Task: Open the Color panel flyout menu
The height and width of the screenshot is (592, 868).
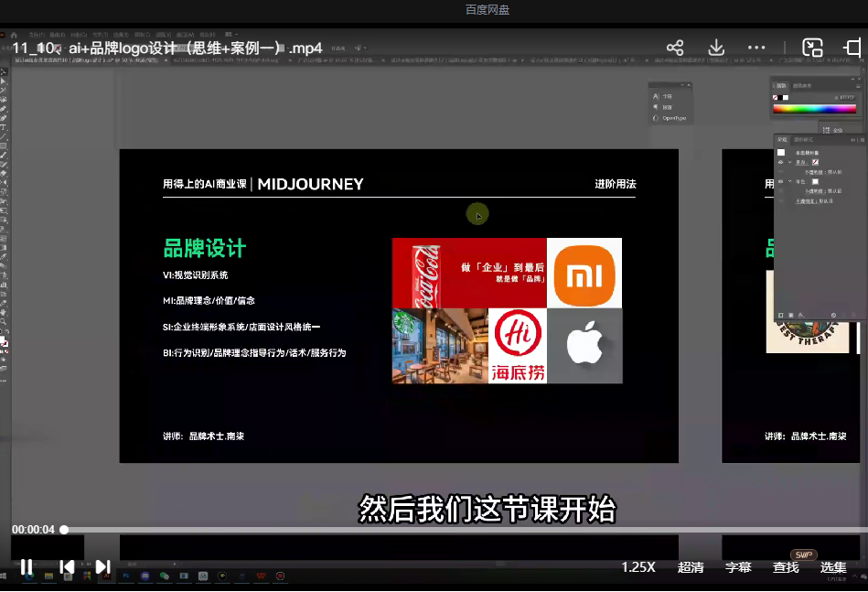Action: click(x=858, y=86)
